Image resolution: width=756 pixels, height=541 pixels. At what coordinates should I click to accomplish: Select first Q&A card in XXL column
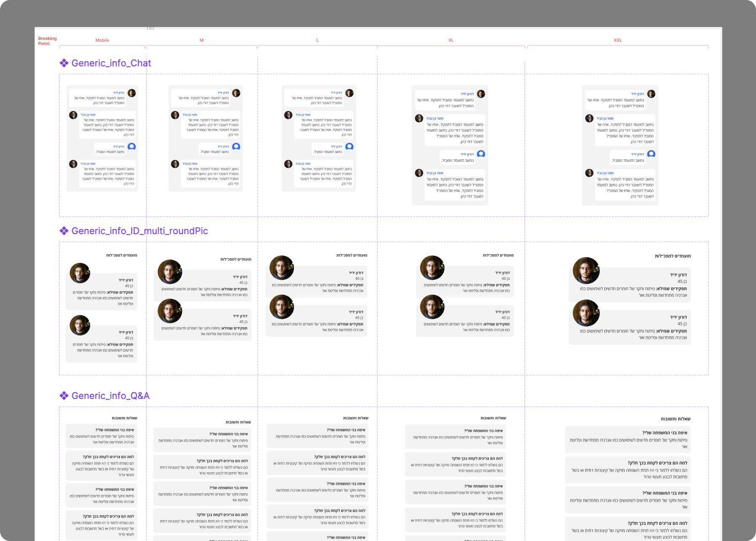pos(628,439)
